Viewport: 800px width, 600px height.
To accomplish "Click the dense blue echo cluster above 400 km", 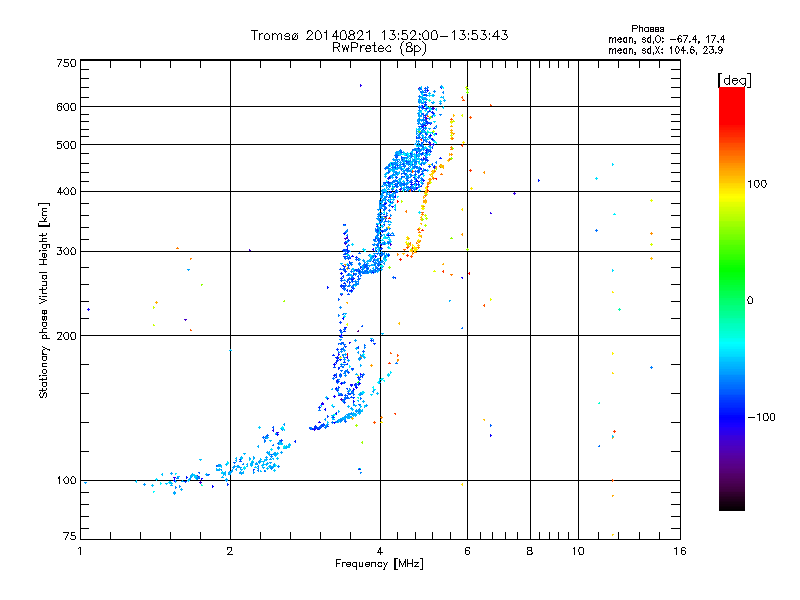I will point(406,171).
